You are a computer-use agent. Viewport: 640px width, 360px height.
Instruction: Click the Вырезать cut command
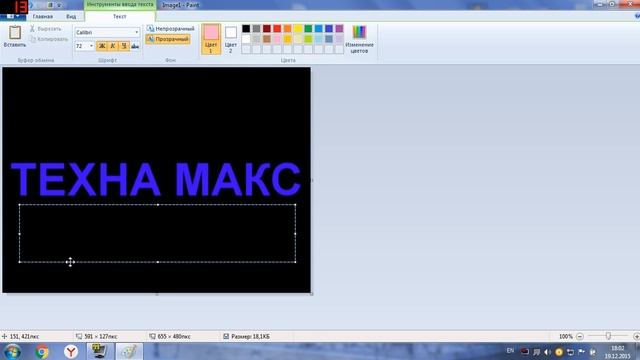(45, 29)
